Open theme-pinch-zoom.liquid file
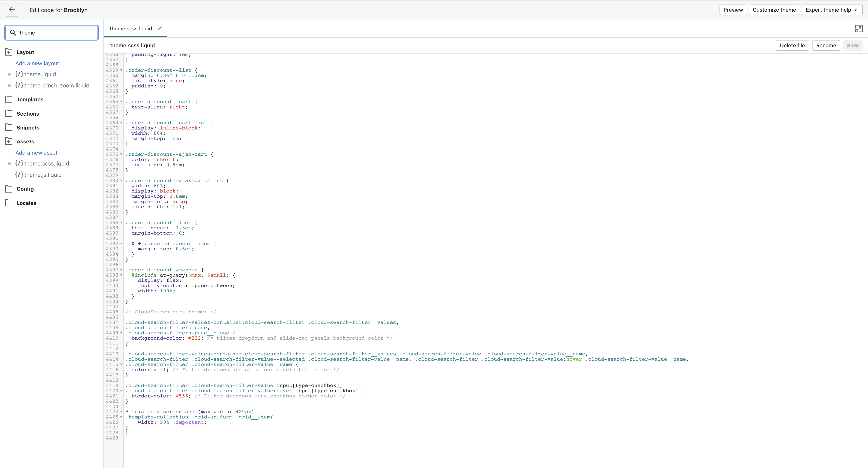This screenshot has height=468, width=868. point(57,86)
